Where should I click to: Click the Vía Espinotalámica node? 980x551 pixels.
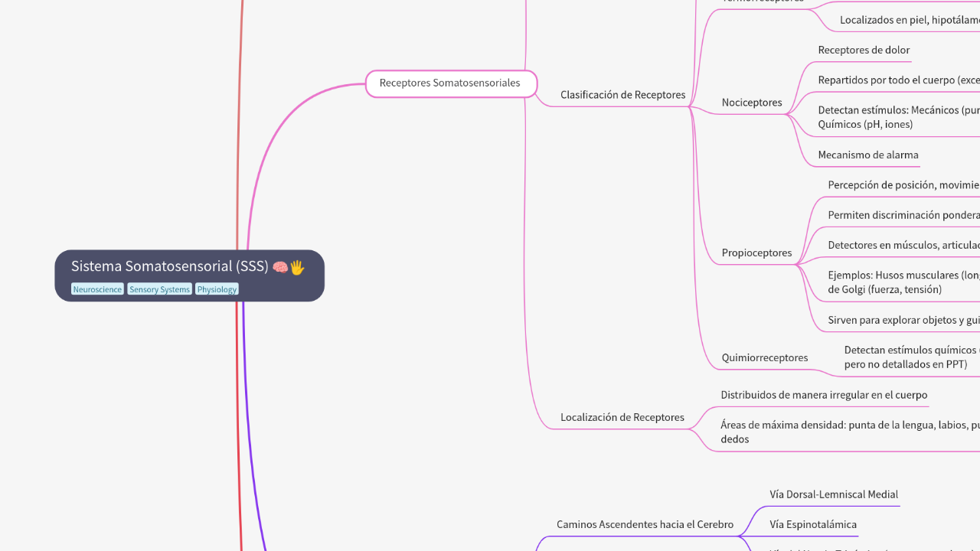pos(813,525)
